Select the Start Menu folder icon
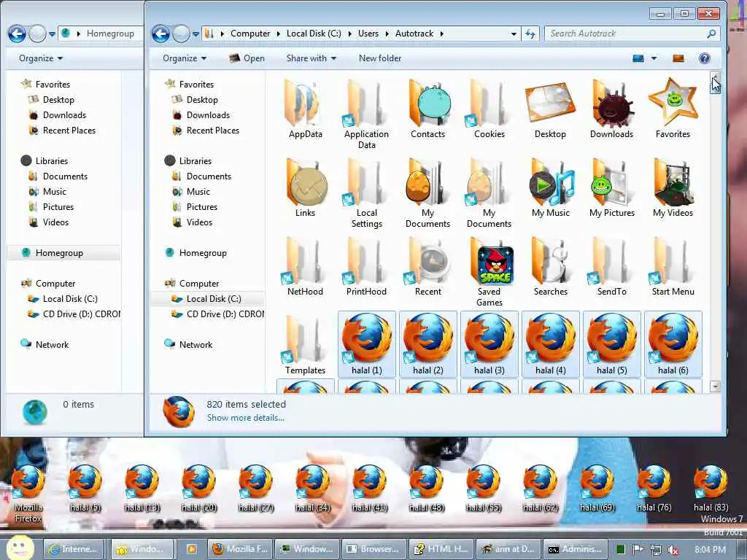This screenshot has height=560, width=747. coord(673,266)
